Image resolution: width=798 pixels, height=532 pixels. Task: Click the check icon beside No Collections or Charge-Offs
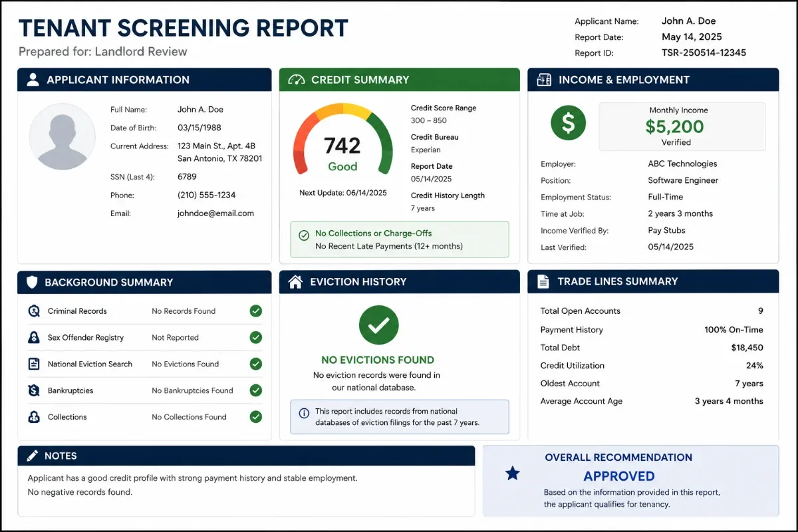click(x=304, y=235)
